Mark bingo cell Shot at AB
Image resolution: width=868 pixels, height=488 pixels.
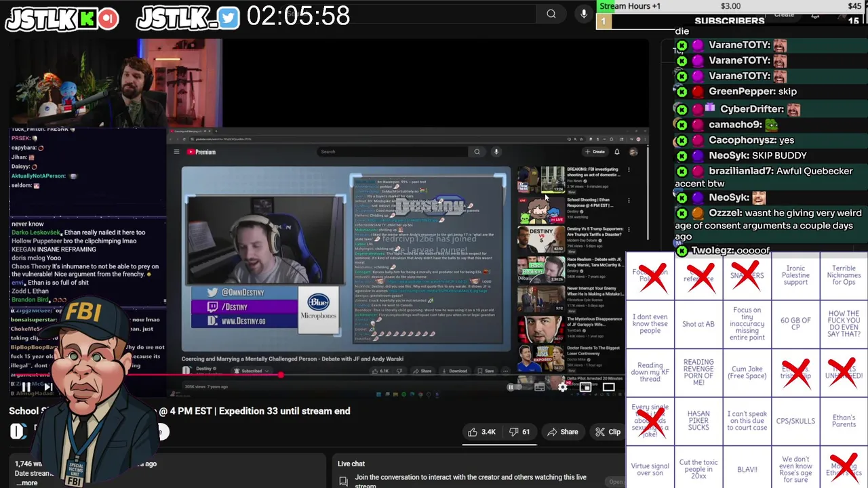pyautogui.click(x=698, y=324)
